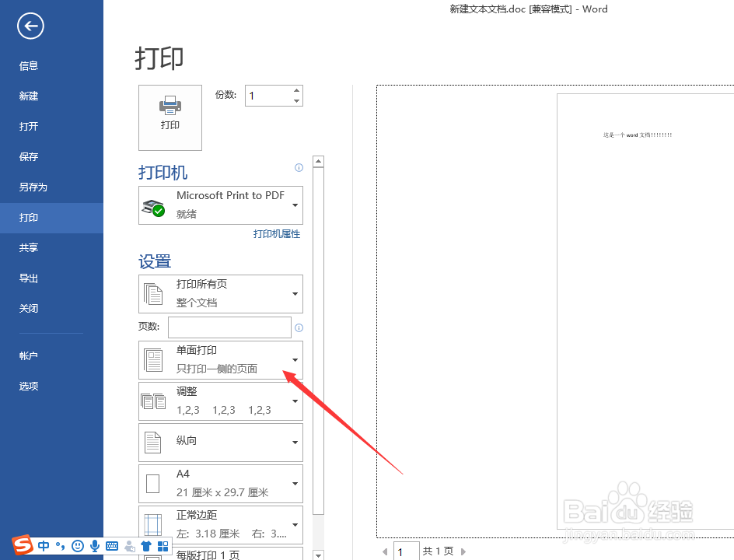
Task: Click the 份数 copies input field
Action: click(x=268, y=96)
